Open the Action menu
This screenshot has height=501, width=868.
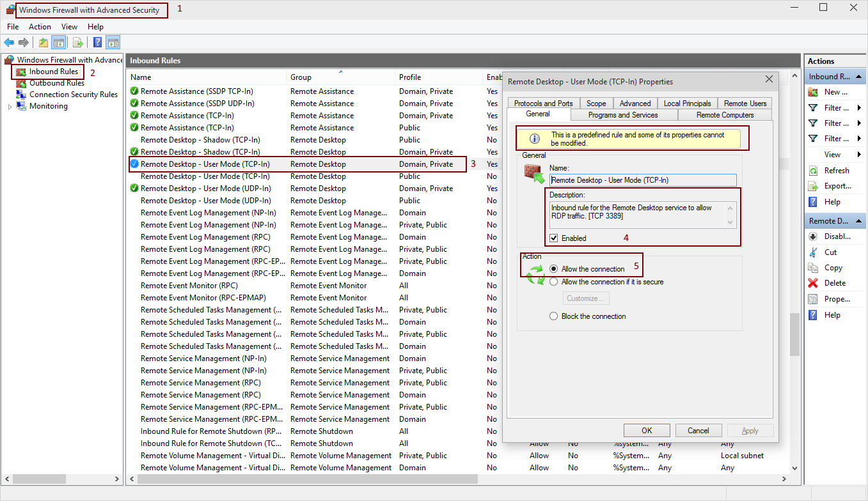[40, 27]
